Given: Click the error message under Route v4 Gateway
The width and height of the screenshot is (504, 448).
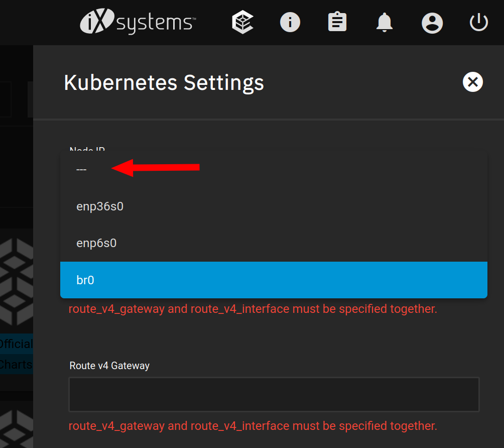Looking at the screenshot, I should (x=253, y=426).
